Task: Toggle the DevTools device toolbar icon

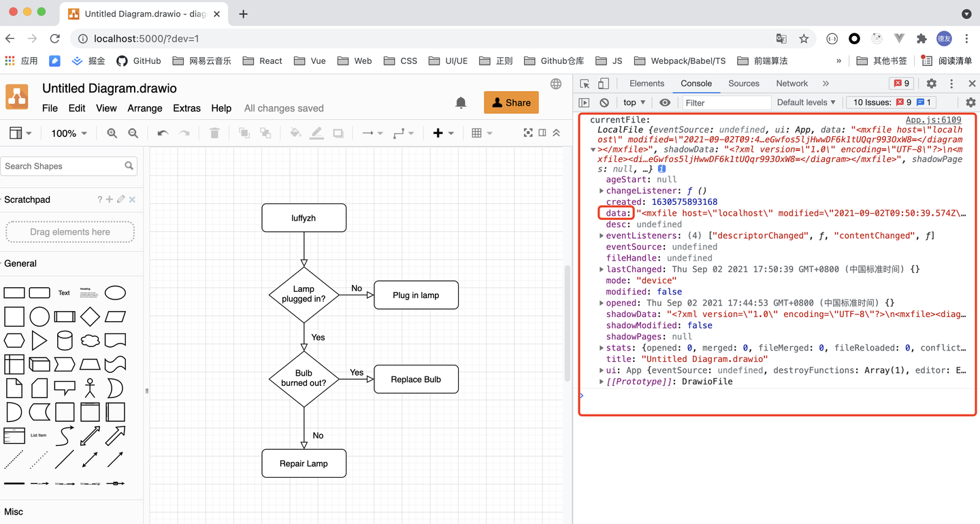Action: (603, 84)
